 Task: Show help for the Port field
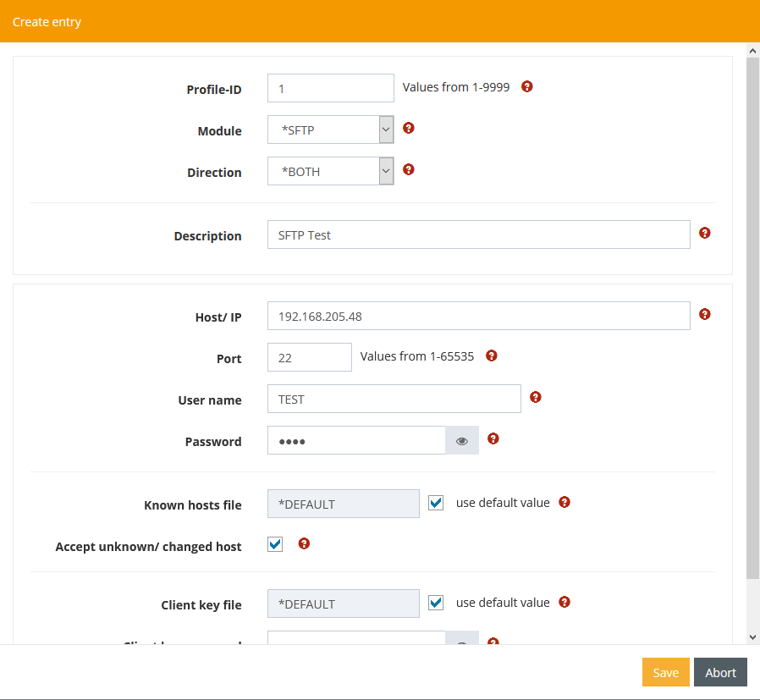[492, 356]
